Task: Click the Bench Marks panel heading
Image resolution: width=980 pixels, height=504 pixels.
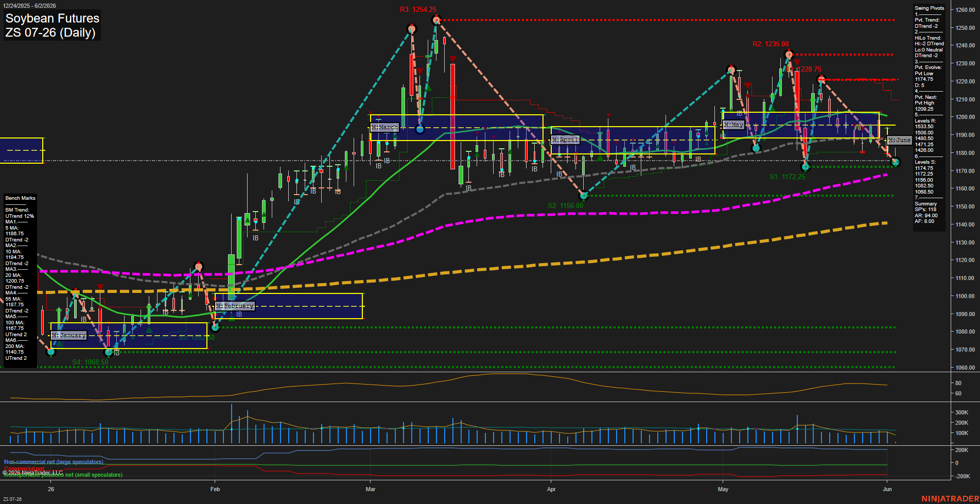Action: pos(20,198)
